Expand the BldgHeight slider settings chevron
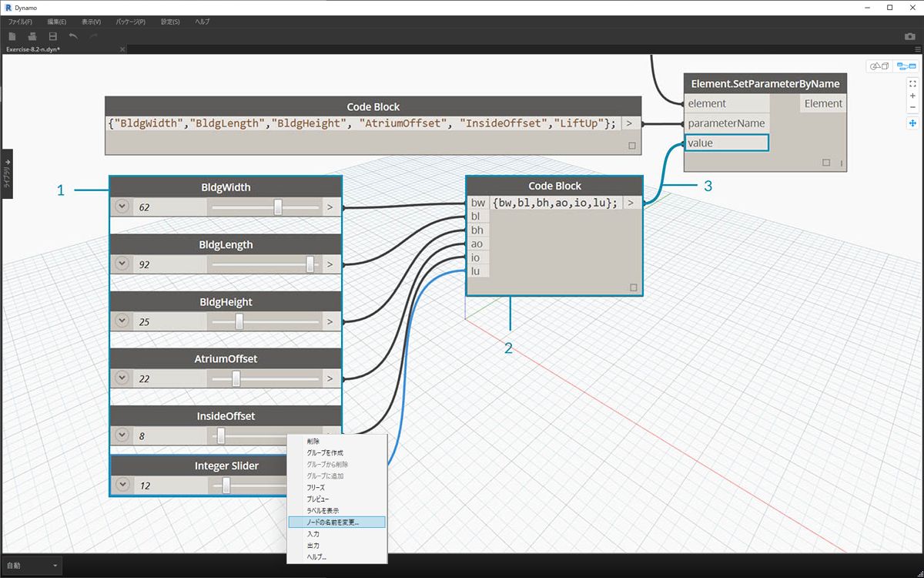 [x=122, y=321]
